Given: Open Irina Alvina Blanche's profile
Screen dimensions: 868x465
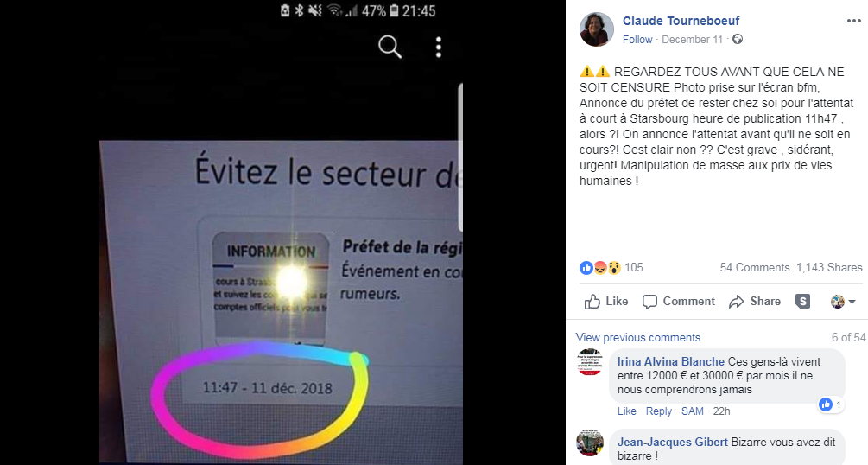Looking at the screenshot, I should tap(670, 362).
